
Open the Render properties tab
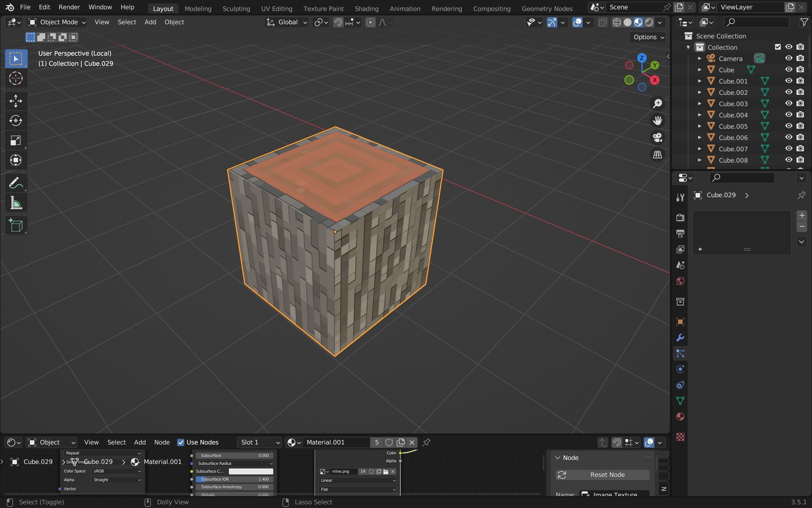[x=680, y=217]
